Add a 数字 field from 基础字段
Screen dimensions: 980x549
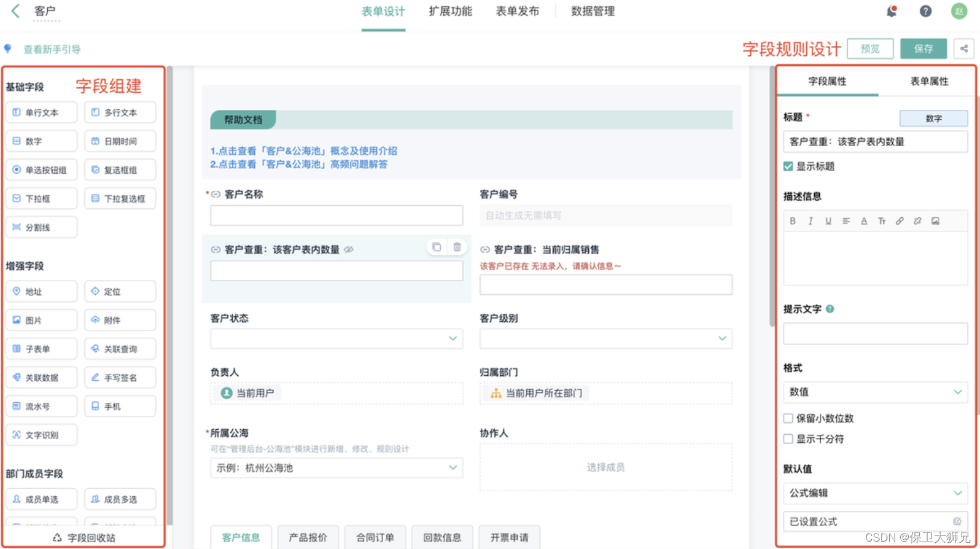click(42, 141)
